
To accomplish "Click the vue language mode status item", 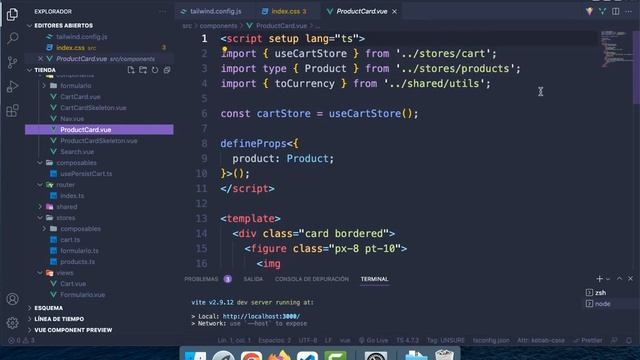I will pyautogui.click(x=345, y=340).
